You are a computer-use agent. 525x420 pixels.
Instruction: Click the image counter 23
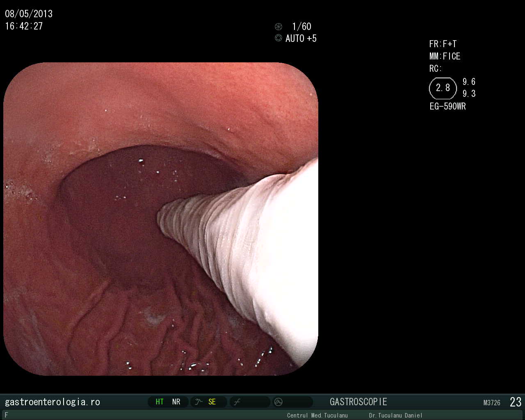point(516,402)
